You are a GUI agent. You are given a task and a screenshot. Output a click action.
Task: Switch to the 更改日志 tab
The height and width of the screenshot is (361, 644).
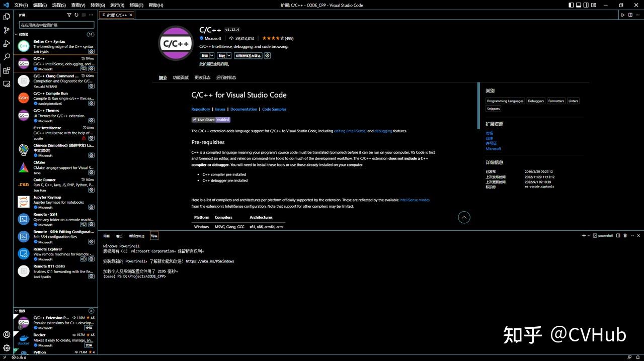click(203, 77)
